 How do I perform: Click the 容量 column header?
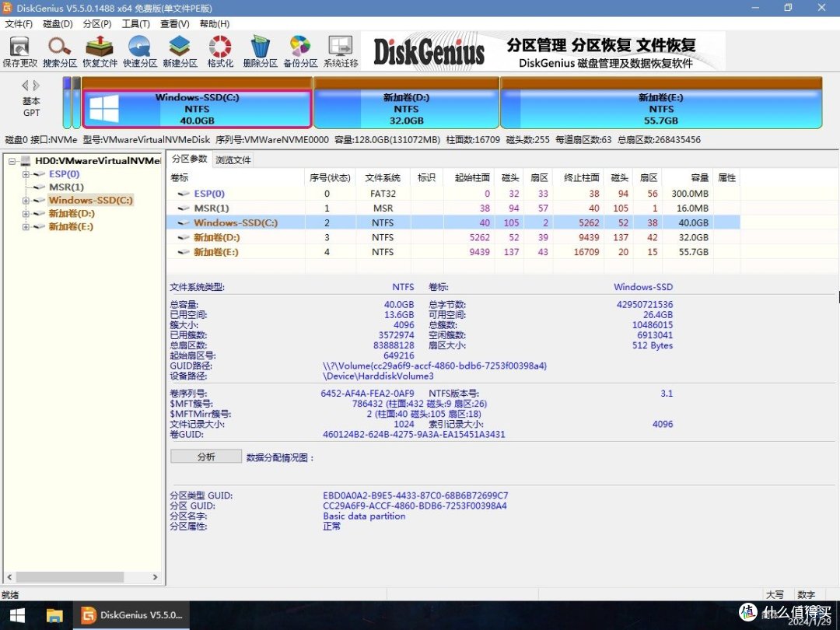click(688, 177)
